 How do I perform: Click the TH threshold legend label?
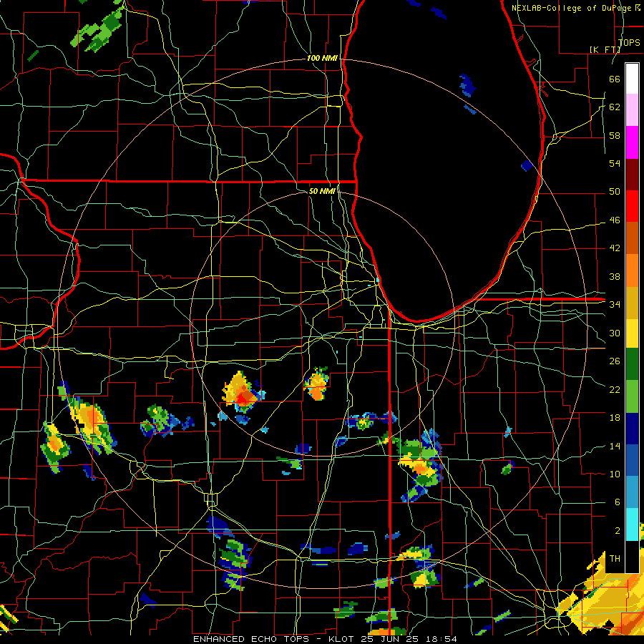click(615, 559)
